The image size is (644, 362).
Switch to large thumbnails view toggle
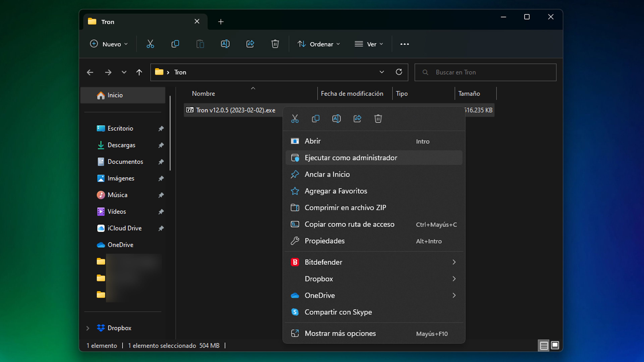(x=555, y=346)
